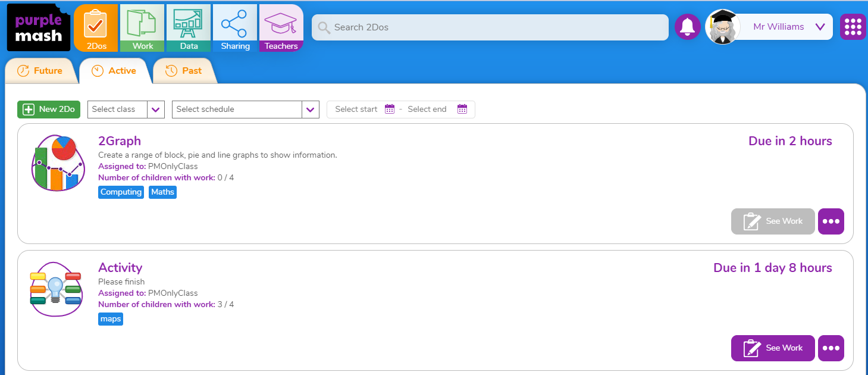
Task: Click the search magnifier icon
Action: 324,27
